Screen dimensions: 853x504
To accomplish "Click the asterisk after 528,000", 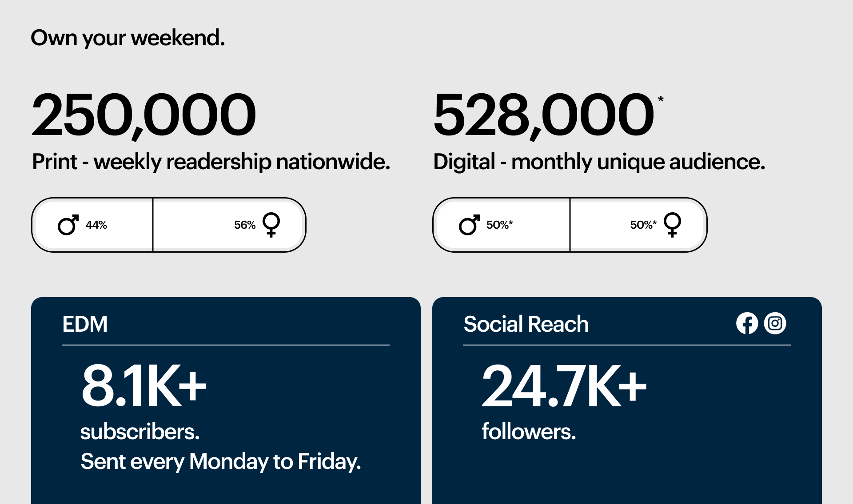I will (661, 99).
